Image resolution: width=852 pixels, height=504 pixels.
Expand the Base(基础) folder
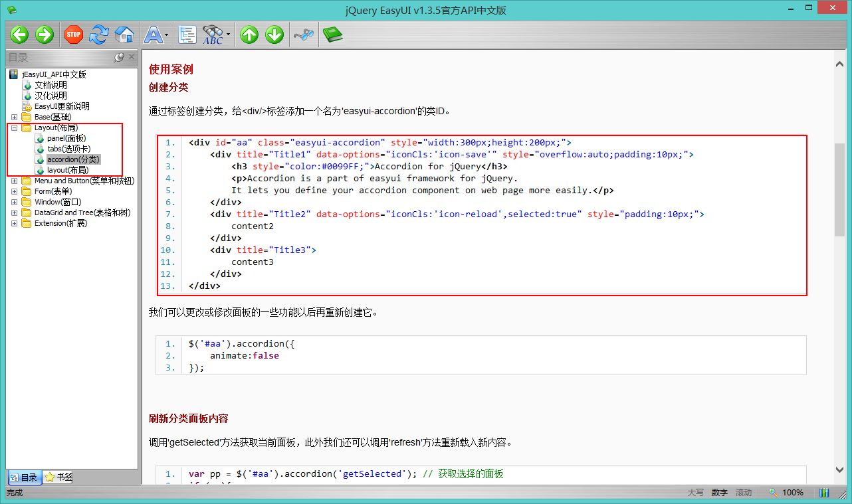pyautogui.click(x=14, y=117)
